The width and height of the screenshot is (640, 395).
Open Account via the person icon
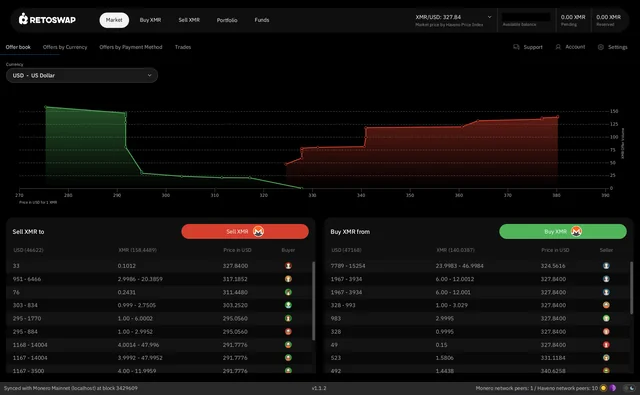click(x=558, y=47)
